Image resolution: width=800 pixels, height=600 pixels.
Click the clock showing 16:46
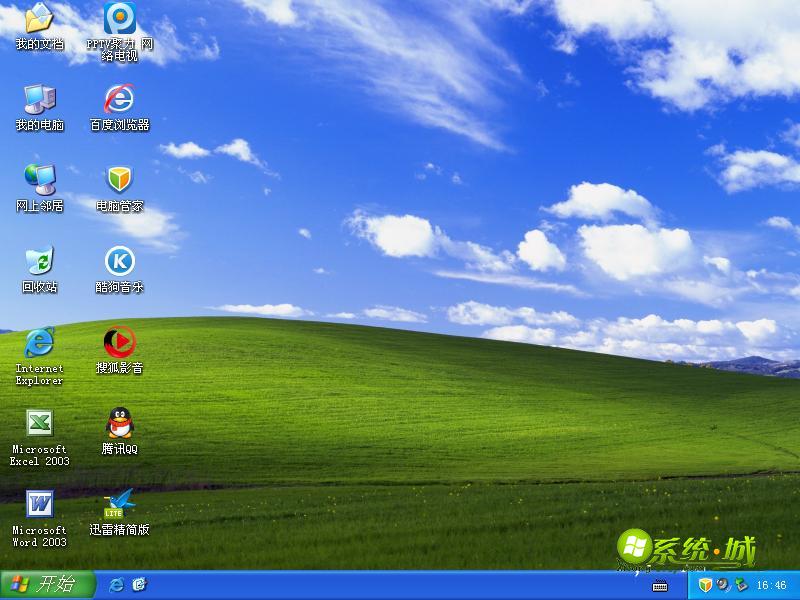click(770, 586)
